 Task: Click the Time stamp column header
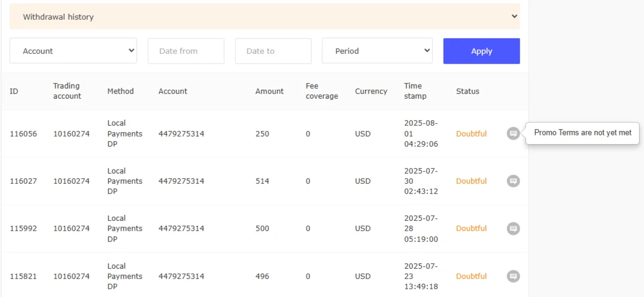click(x=415, y=91)
